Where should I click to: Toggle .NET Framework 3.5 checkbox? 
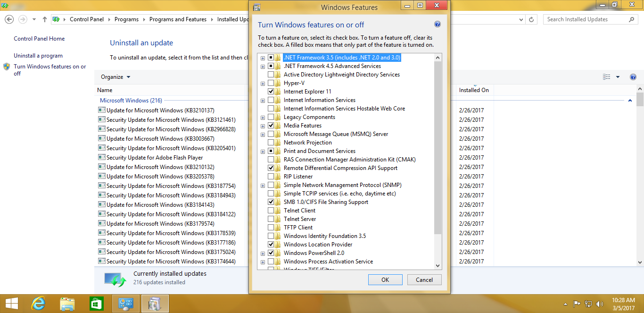coord(271,58)
